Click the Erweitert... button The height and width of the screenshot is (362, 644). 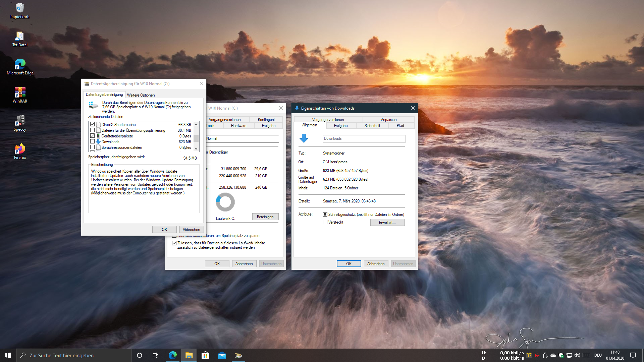point(387,223)
